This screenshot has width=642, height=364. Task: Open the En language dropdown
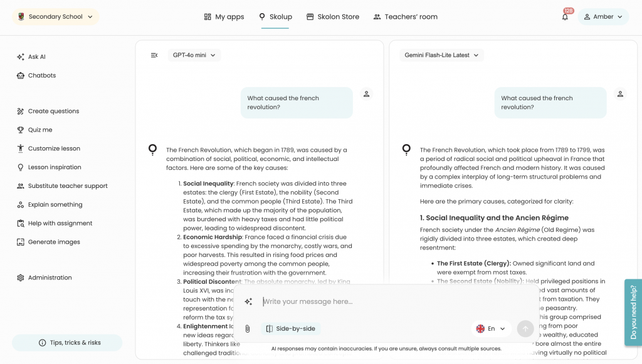click(x=491, y=329)
